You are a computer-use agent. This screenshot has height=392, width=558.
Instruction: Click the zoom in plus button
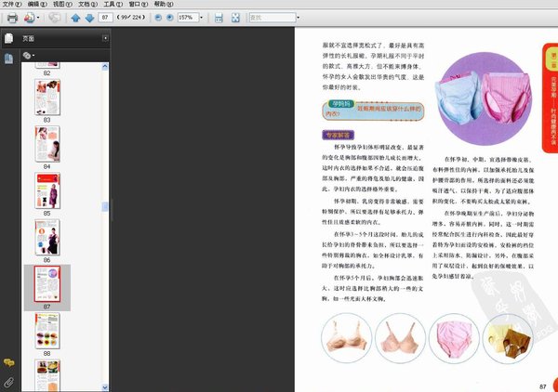click(x=169, y=18)
